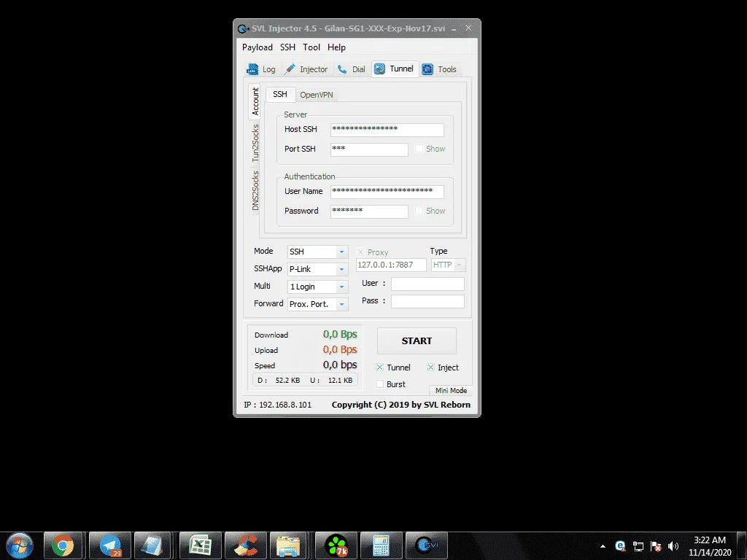
Task: Toggle Show checkbox next to Password
Action: coord(419,211)
